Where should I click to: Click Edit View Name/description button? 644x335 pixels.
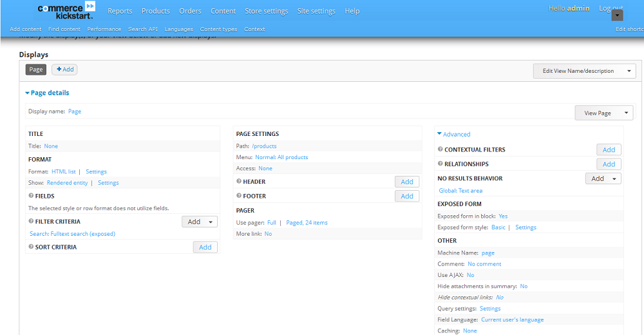coord(578,71)
